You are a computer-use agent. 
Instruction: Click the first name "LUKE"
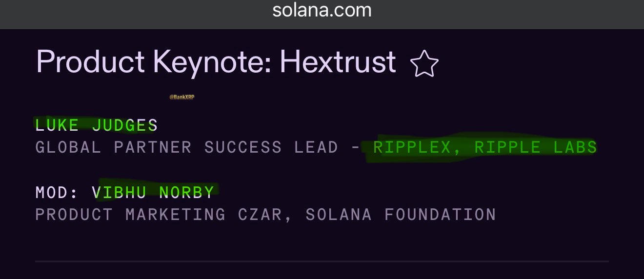coord(57,125)
